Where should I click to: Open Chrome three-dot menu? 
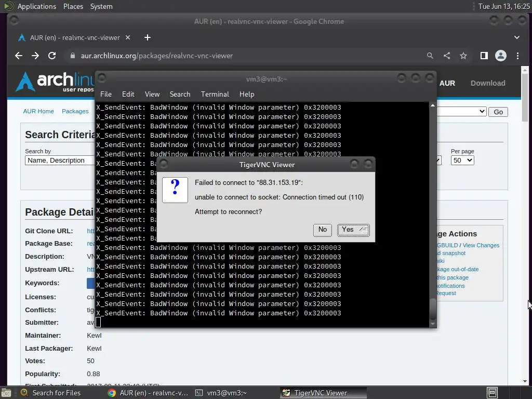518,56
